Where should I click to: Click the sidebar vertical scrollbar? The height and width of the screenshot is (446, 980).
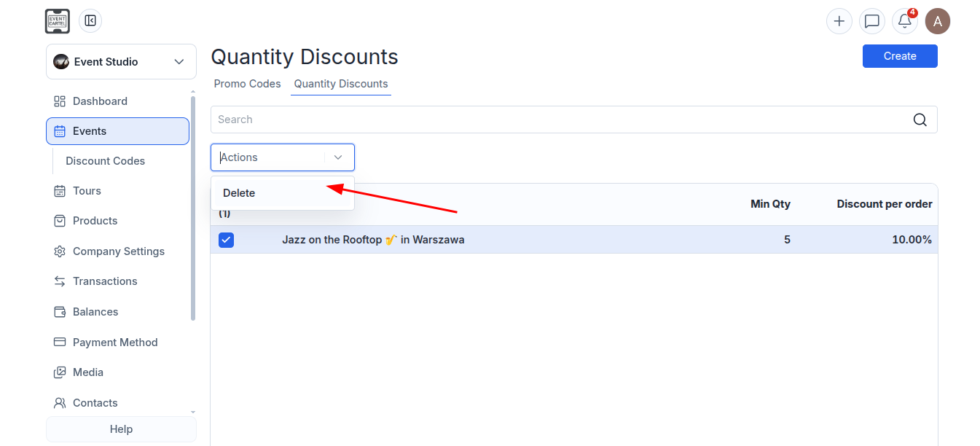(x=193, y=208)
